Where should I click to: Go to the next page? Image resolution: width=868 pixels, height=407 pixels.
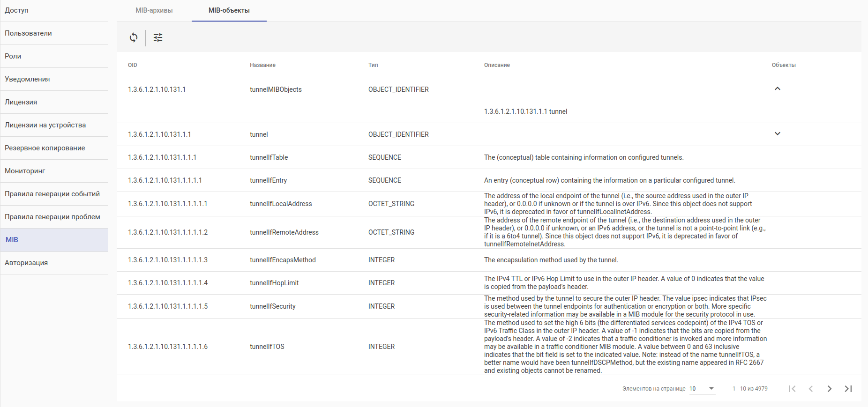(830, 389)
